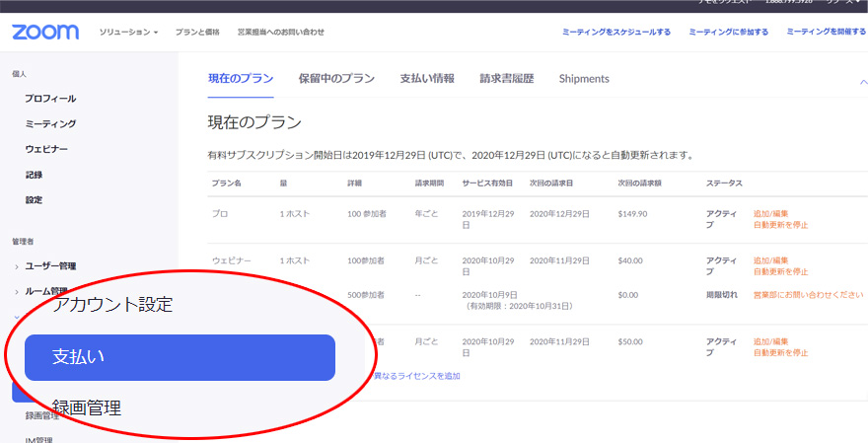
Task: Go to the Shipments tab
Action: 584,79
